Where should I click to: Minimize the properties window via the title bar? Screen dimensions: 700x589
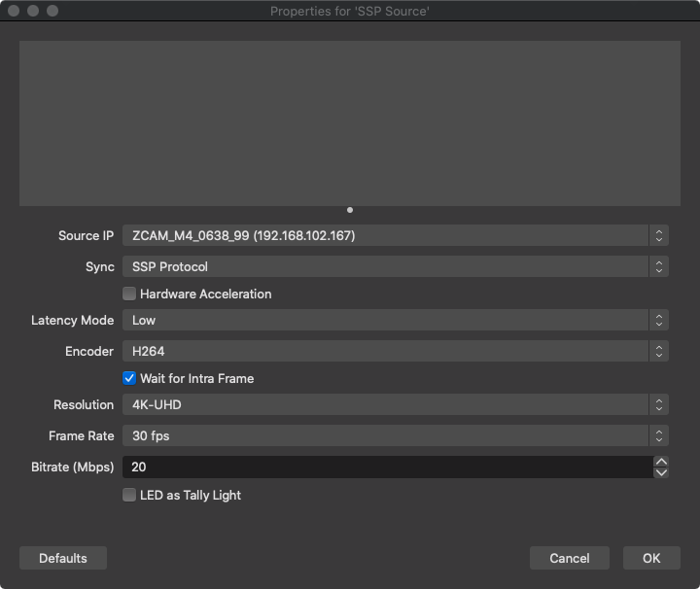(x=33, y=11)
